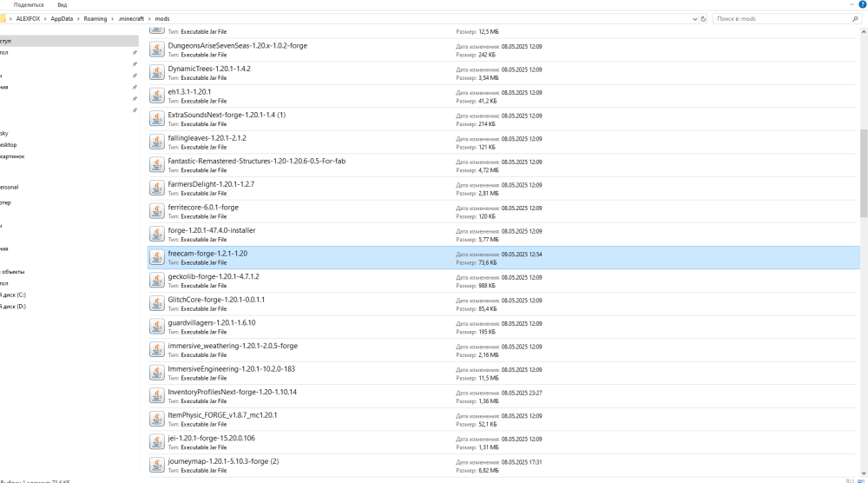
Task: Click the jar icon of Fantastic-Remastered-Structures file
Action: click(x=156, y=165)
